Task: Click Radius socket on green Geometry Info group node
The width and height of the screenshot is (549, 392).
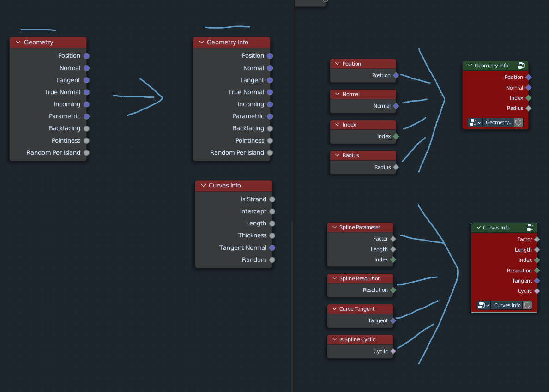Action: tap(529, 108)
